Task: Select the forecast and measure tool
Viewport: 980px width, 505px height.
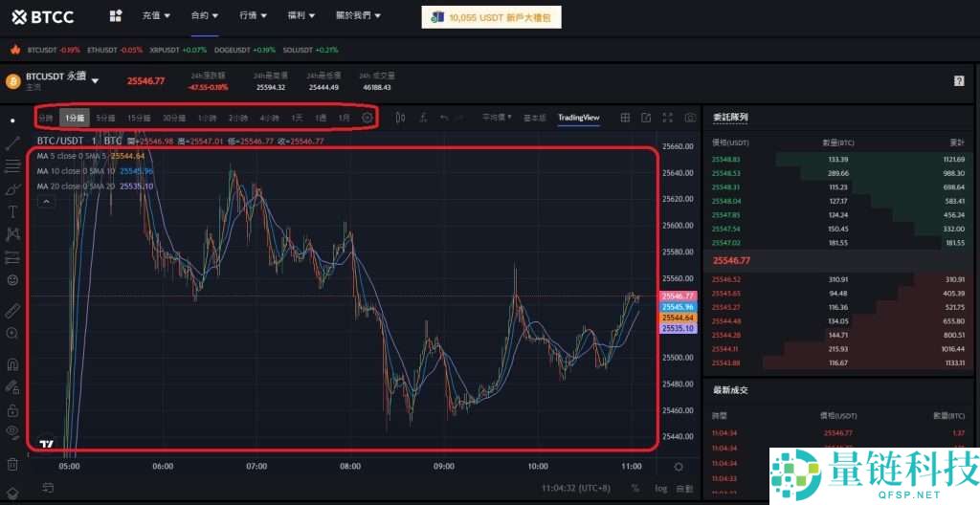Action: [x=12, y=257]
